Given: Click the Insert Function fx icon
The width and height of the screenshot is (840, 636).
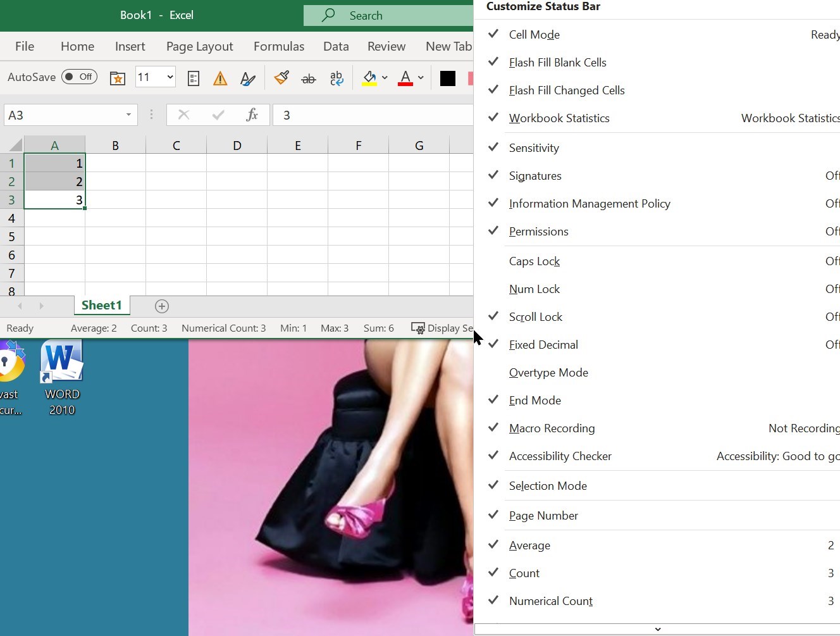Looking at the screenshot, I should point(252,115).
